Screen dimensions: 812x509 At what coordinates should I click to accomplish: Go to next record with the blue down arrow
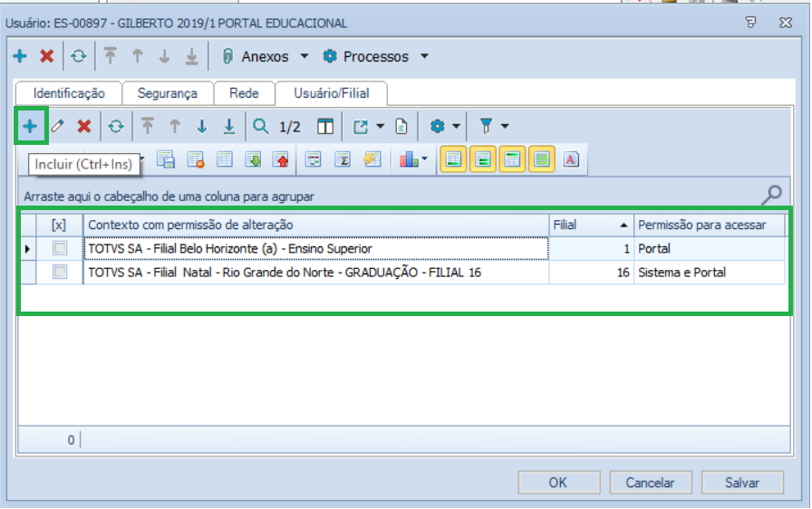pos(201,126)
